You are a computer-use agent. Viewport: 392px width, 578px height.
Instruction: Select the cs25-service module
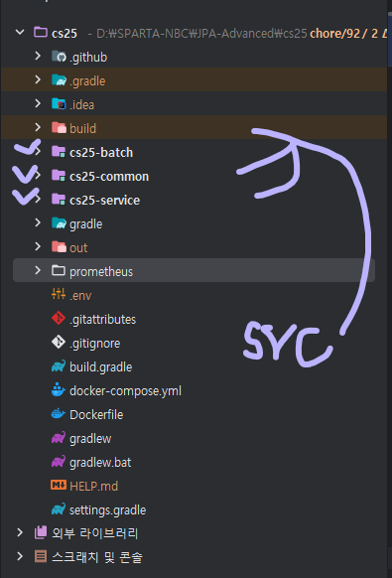[104, 201]
